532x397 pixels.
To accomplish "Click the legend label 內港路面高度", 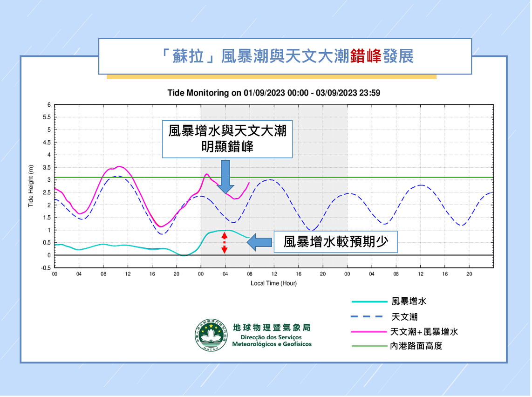I will pyautogui.click(x=417, y=347).
